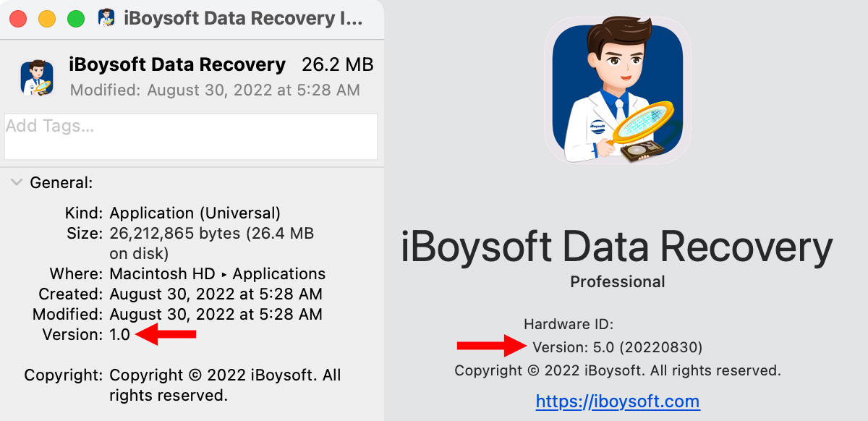Select the Created date value
Image resolution: width=868 pixels, height=421 pixels.
click(x=216, y=294)
